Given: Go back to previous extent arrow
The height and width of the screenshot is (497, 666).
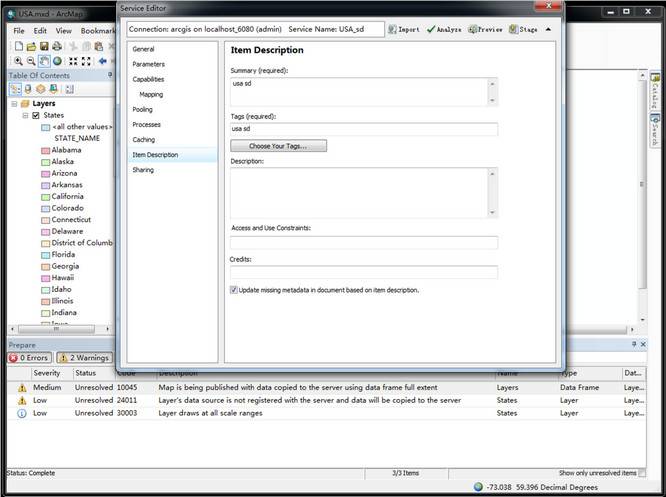Looking at the screenshot, I should point(102,61).
